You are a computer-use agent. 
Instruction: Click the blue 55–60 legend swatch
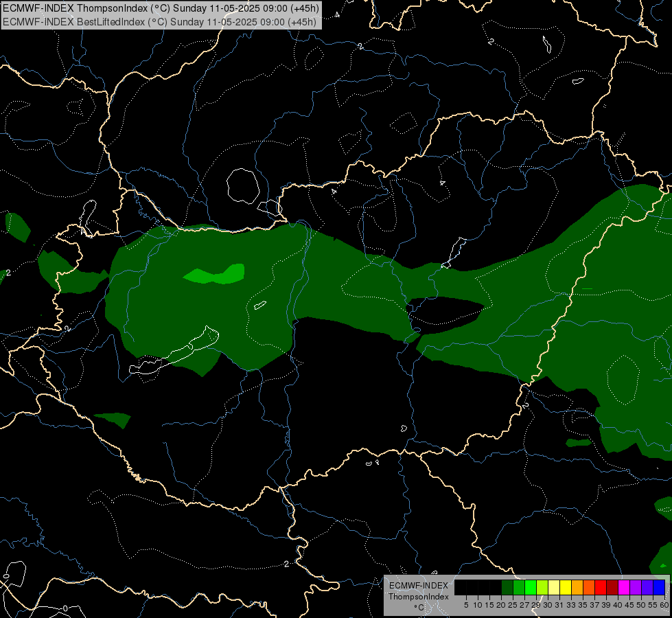point(659,587)
